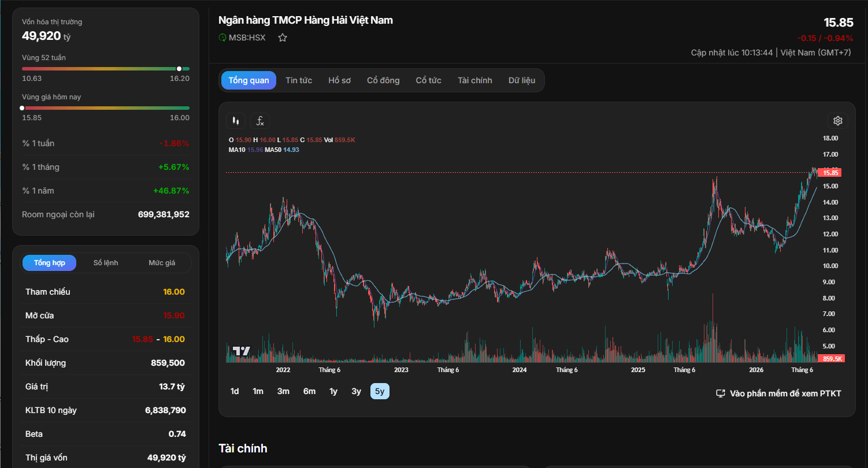The height and width of the screenshot is (468, 868).
Task: Open the Tin tức tab
Action: pos(299,80)
